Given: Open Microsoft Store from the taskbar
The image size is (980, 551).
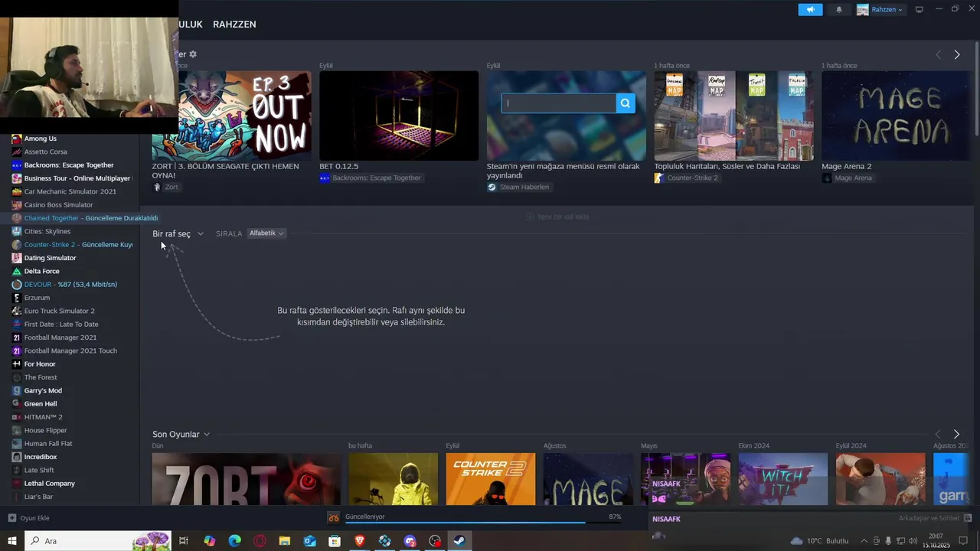Looking at the screenshot, I should coord(335,541).
